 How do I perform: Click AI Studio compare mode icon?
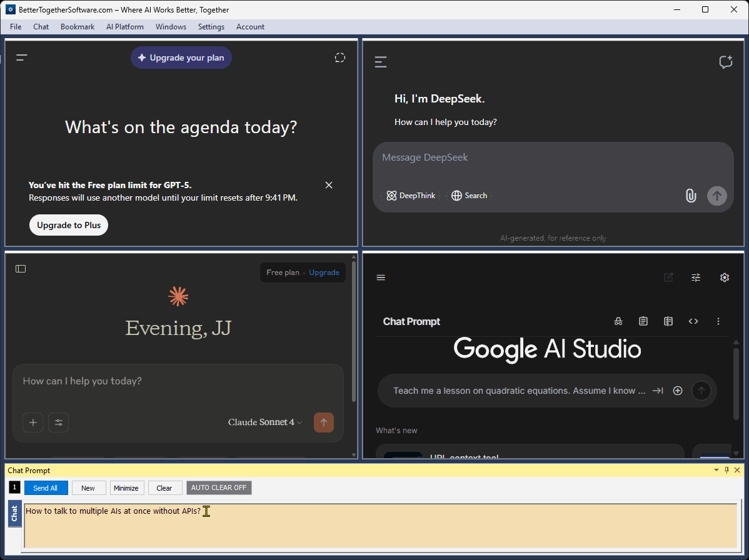point(668,322)
